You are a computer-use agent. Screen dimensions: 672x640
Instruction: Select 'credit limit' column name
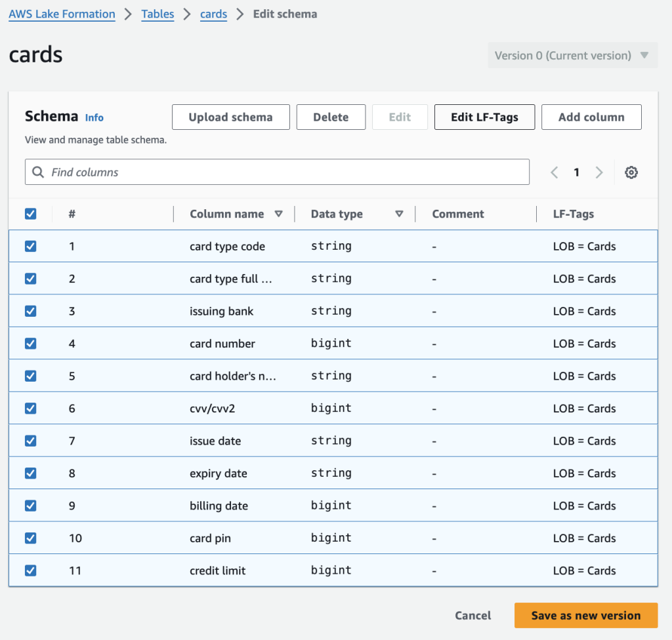pos(218,570)
